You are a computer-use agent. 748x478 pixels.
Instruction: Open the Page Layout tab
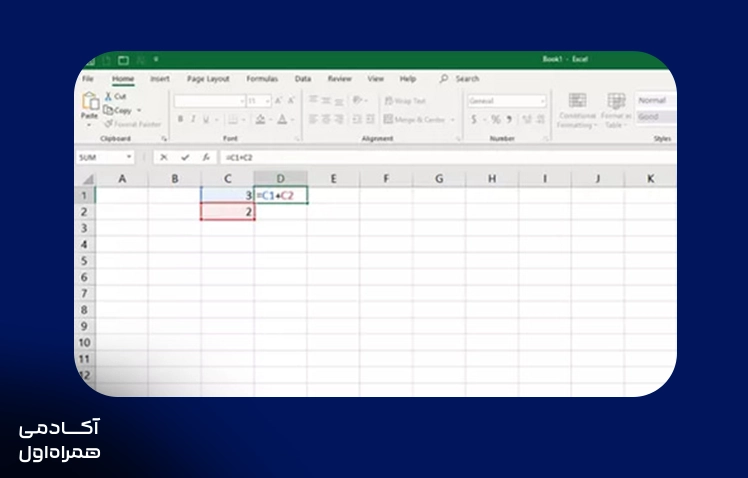208,79
